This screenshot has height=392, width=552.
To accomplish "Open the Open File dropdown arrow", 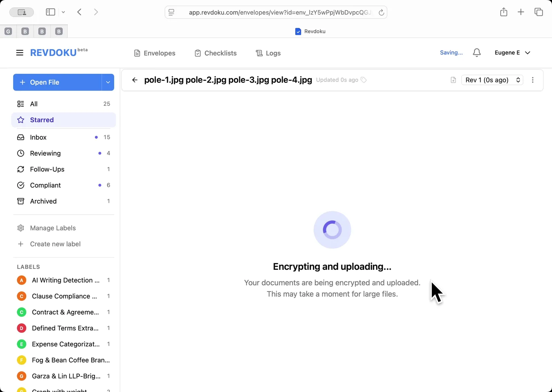I will (108, 82).
